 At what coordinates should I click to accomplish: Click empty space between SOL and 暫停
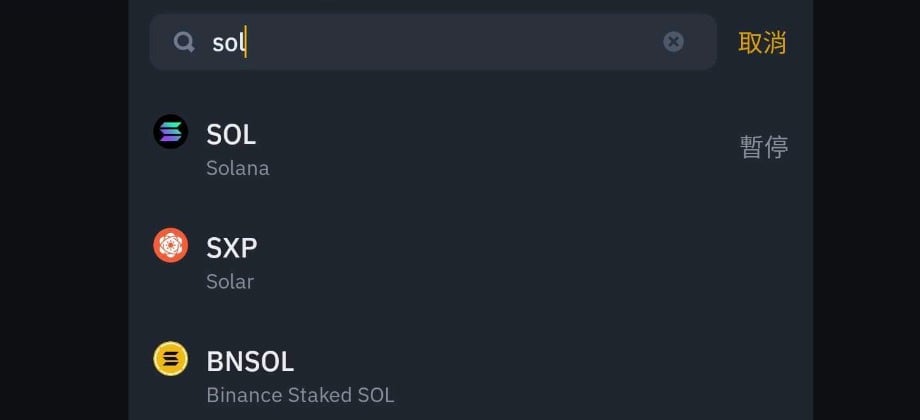pos(500,148)
